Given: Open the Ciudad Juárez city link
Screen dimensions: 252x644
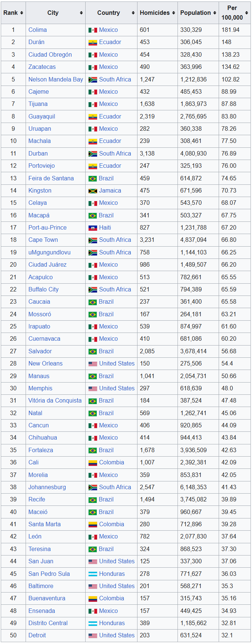Looking at the screenshot, I should [47, 265].
